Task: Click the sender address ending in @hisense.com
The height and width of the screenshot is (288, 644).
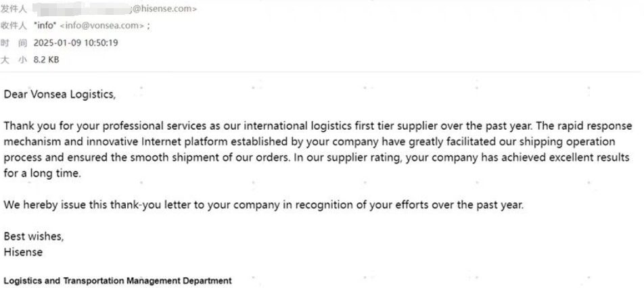Action: coord(116,9)
